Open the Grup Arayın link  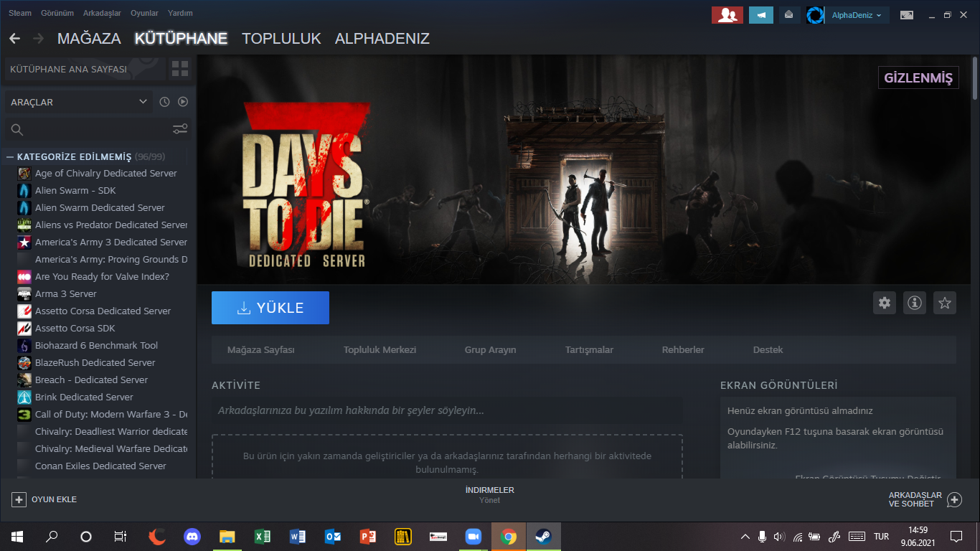[491, 350]
